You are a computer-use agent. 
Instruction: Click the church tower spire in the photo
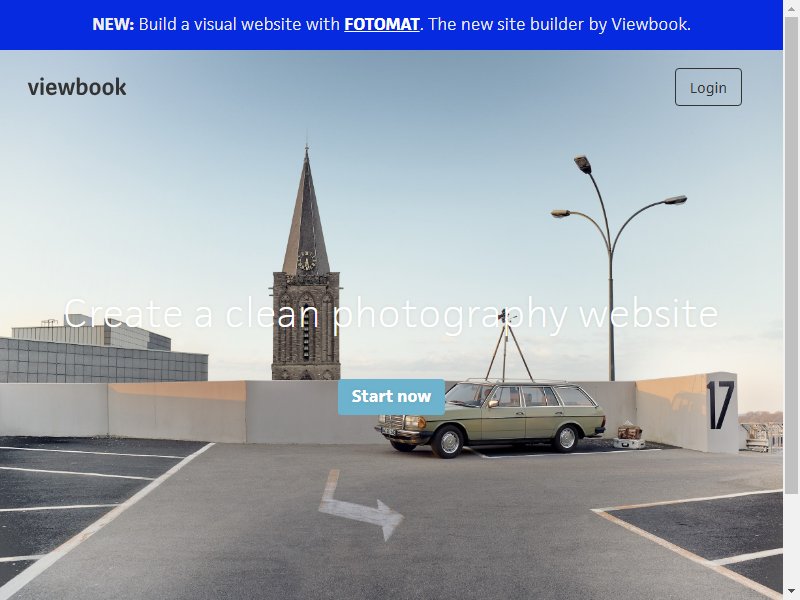[306, 212]
